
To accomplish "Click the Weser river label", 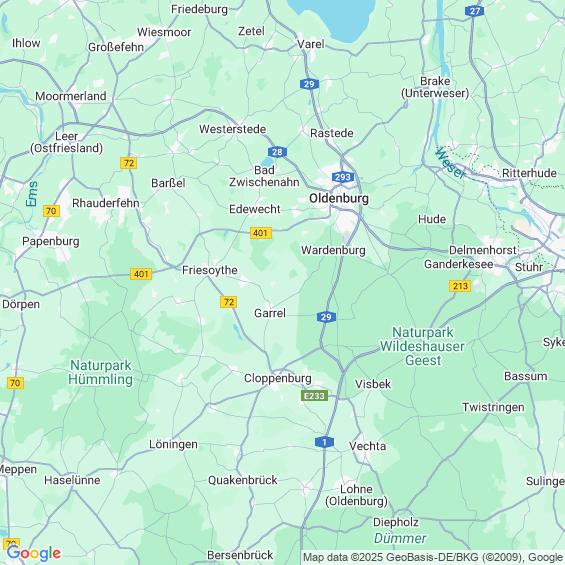I will [x=450, y=163].
